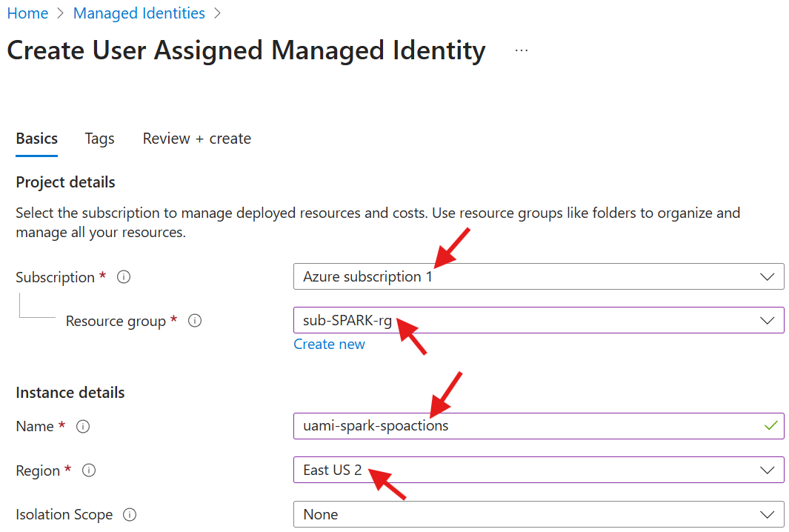
Task: Navigate to Managed Identities breadcrumb
Action: point(139,13)
